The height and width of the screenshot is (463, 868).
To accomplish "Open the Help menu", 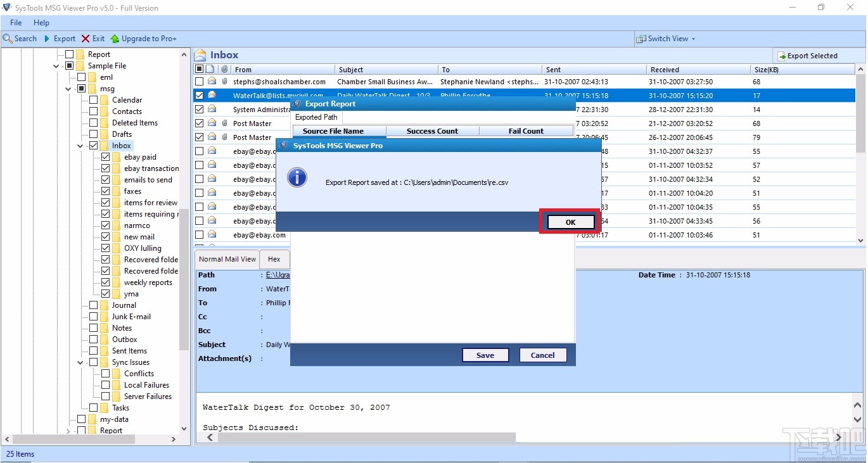I will coord(42,23).
